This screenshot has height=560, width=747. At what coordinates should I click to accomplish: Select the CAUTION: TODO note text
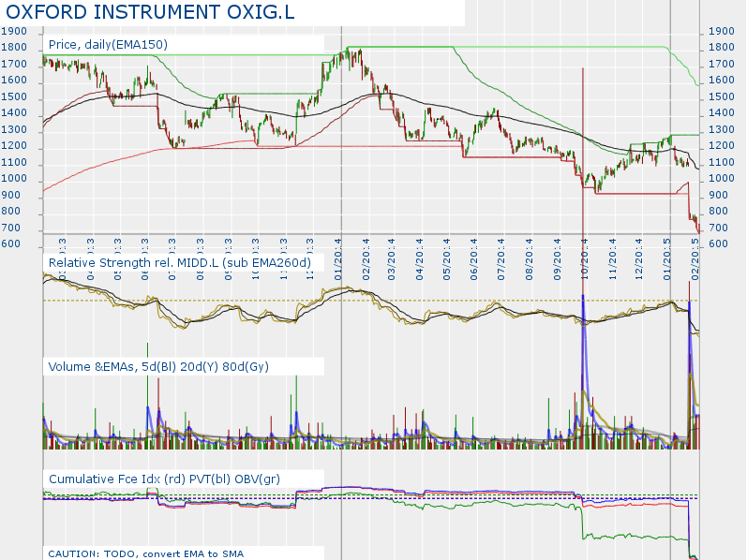coord(146,553)
